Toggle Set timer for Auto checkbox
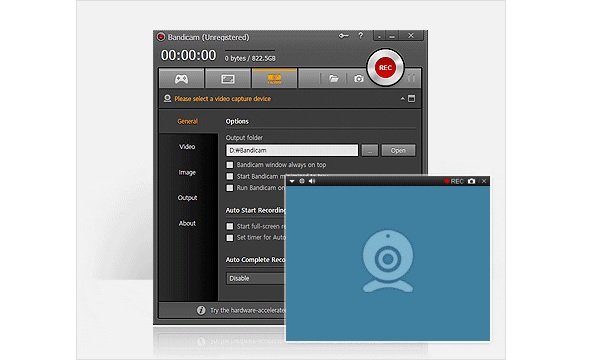Viewport: 600px width, 360px height. click(x=230, y=238)
